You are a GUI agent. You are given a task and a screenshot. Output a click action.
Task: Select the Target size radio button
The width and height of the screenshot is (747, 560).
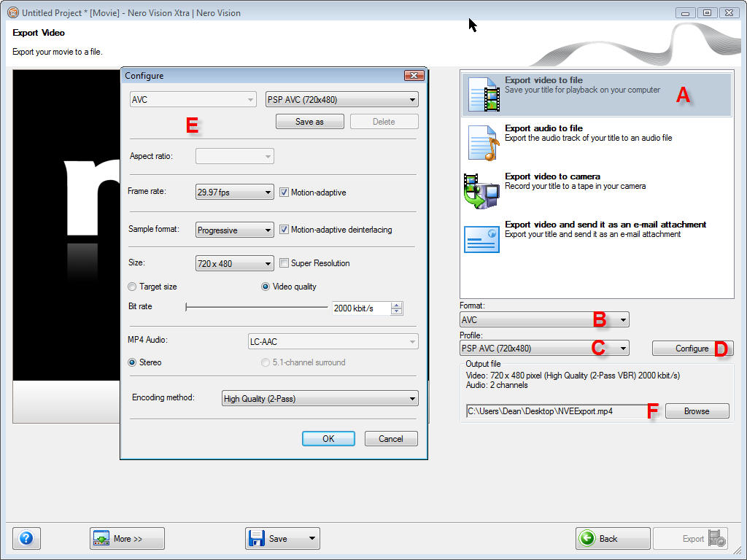132,287
